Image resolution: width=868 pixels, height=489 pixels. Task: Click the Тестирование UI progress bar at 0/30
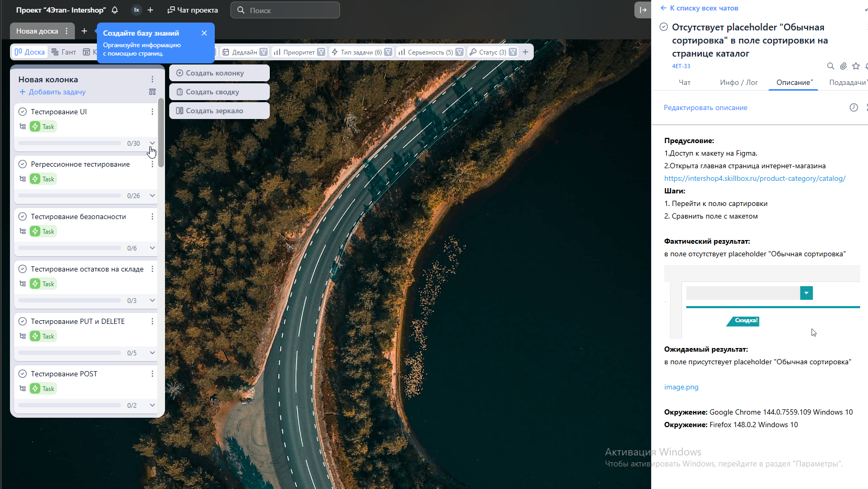[70, 143]
